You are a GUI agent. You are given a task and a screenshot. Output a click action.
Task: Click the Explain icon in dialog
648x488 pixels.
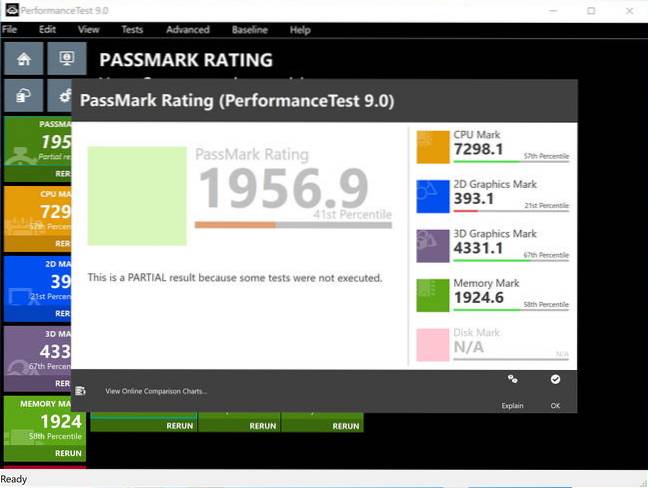click(x=512, y=380)
